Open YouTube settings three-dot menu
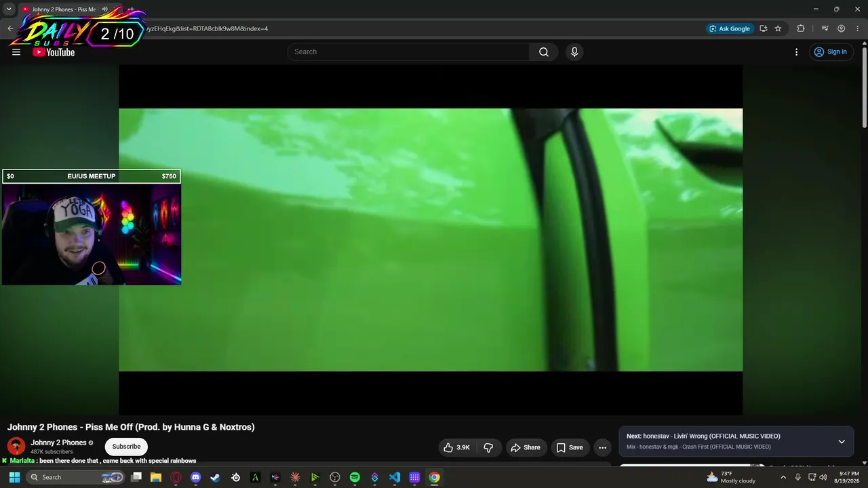The image size is (868, 488). click(796, 52)
